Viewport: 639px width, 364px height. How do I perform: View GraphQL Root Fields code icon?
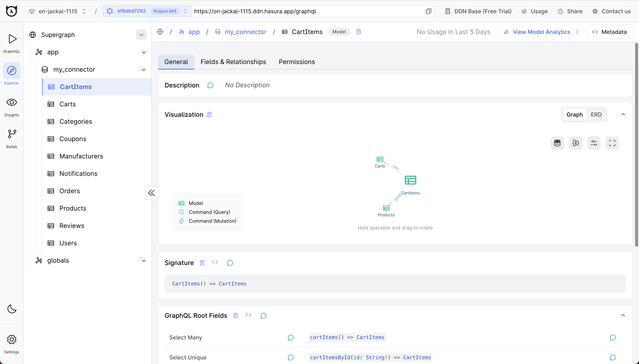click(x=248, y=315)
